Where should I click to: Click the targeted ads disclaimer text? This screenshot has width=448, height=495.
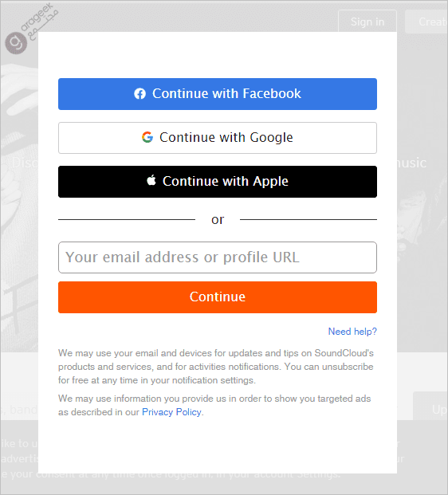tap(214, 406)
